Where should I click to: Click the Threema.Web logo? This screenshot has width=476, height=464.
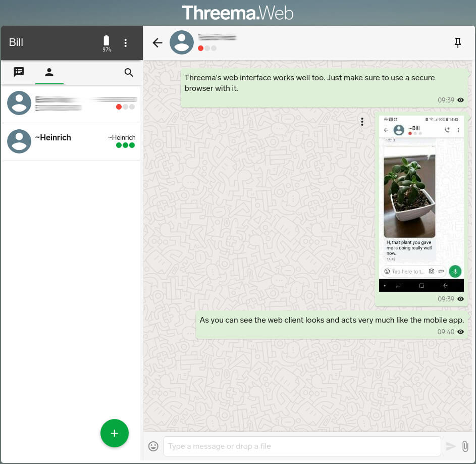click(238, 13)
